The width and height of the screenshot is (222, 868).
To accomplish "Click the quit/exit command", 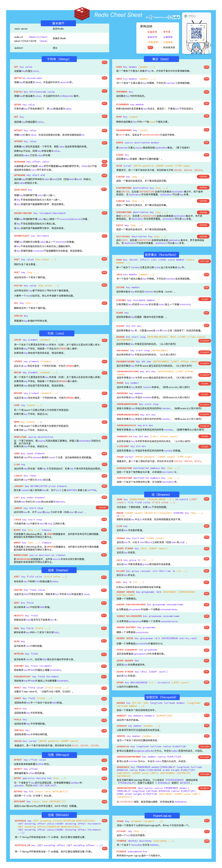I will pos(19,48).
